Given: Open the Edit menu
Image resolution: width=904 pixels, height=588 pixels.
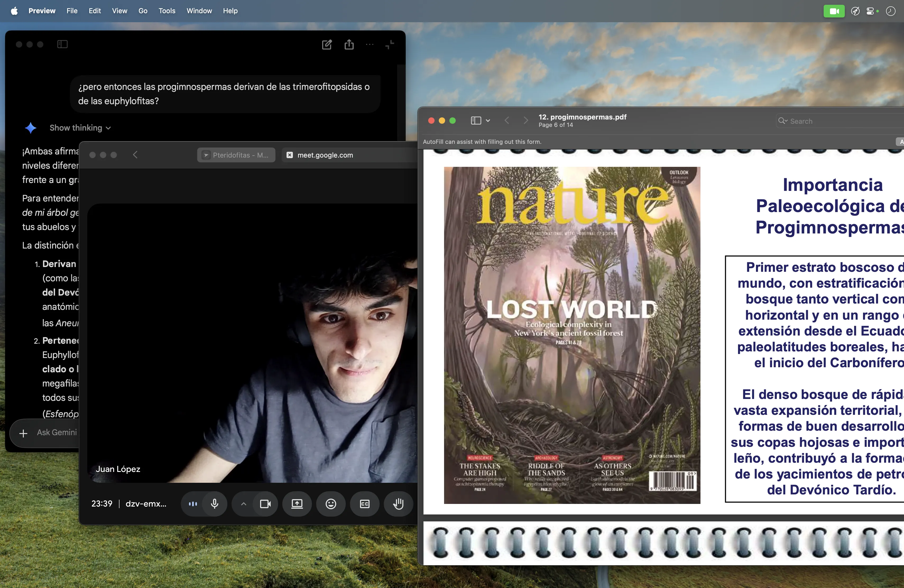Looking at the screenshot, I should 95,11.
